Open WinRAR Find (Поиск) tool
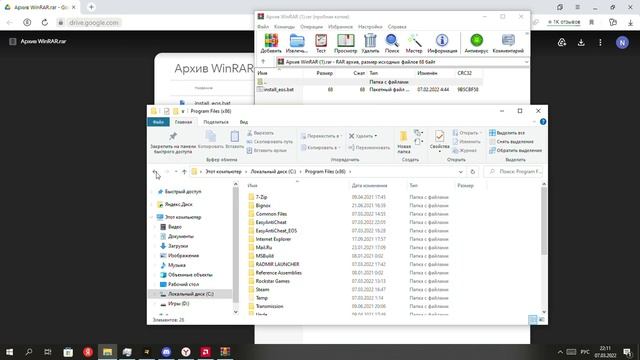640x360 pixels. [x=392, y=43]
